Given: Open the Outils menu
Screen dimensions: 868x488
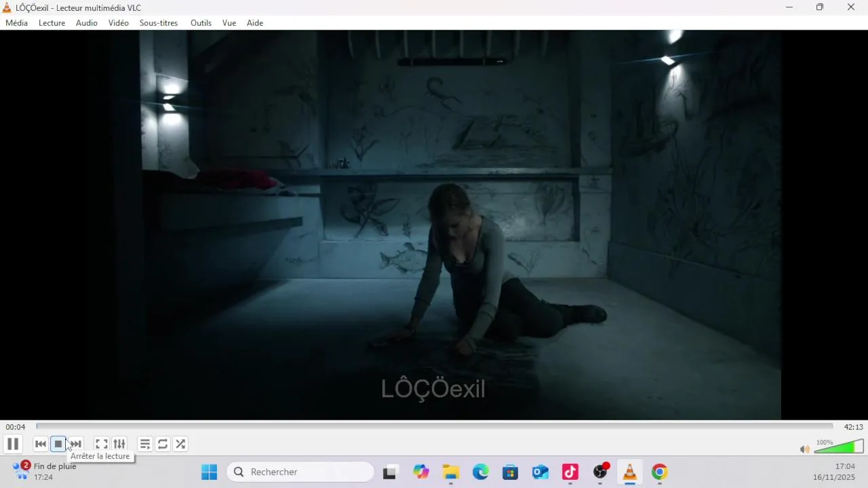Looking at the screenshot, I should click(x=201, y=23).
